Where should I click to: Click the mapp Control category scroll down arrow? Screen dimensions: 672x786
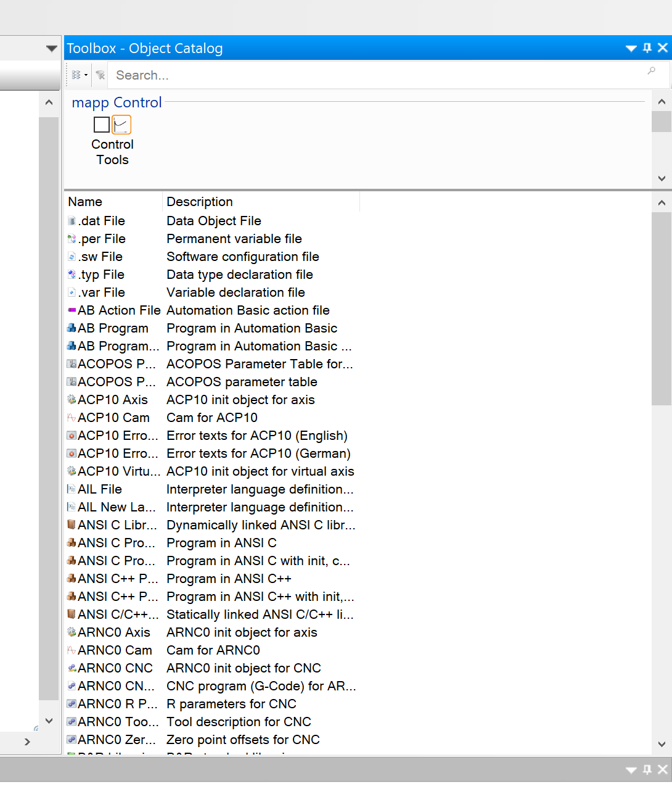662,178
